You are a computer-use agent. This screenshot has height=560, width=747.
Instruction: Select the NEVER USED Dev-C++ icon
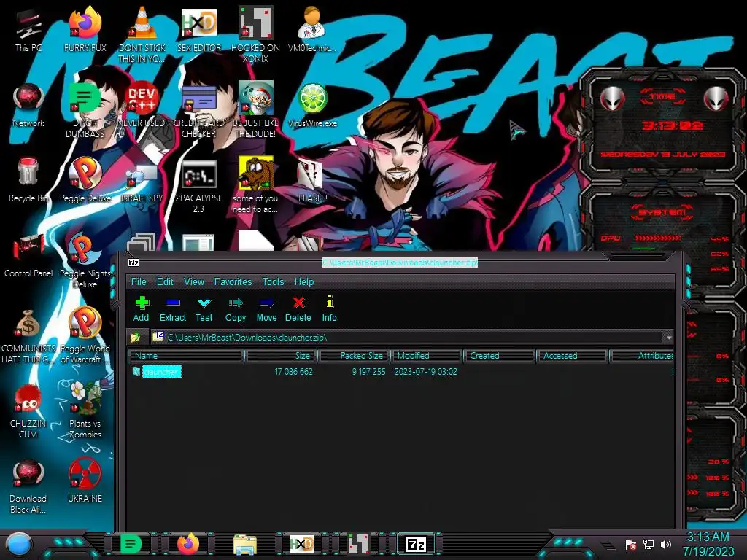(x=142, y=105)
